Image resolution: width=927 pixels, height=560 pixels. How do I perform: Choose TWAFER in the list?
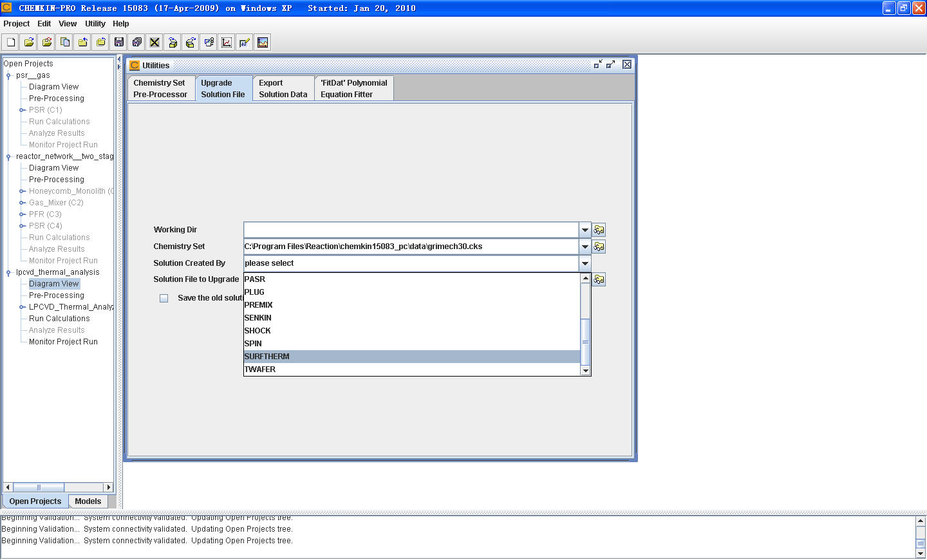(412, 369)
